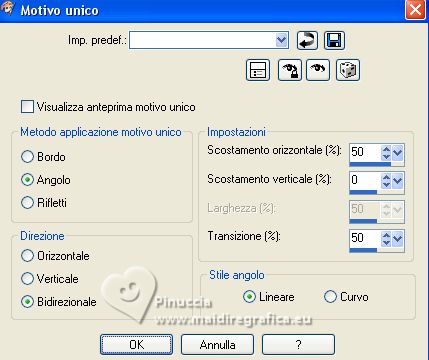Screen dimensions: 429x360
Task: Click the save preset floppy disk icon
Action: click(x=334, y=41)
